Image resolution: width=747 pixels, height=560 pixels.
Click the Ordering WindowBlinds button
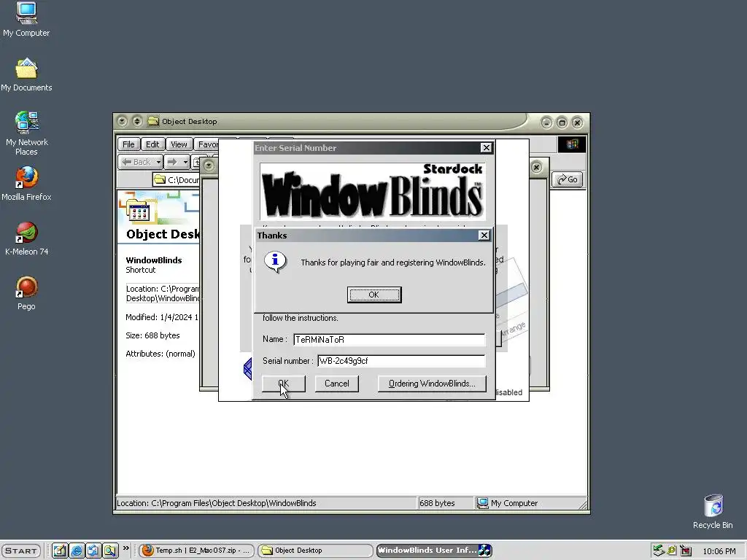[432, 384]
